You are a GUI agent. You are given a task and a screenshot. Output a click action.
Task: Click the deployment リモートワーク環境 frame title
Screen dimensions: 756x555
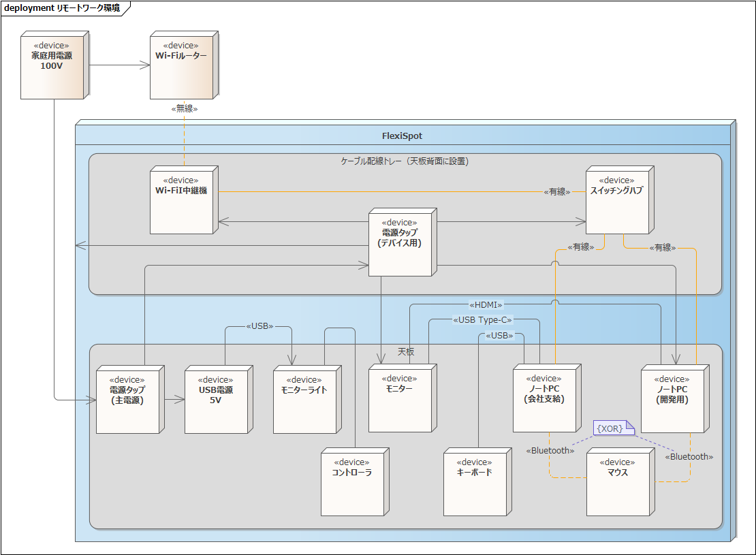[61, 8]
